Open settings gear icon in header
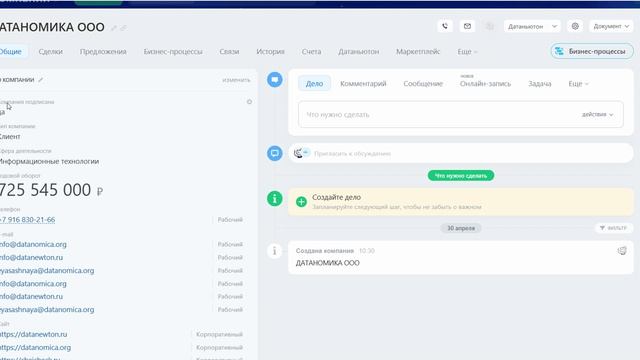This screenshot has height=360, width=640. click(575, 26)
